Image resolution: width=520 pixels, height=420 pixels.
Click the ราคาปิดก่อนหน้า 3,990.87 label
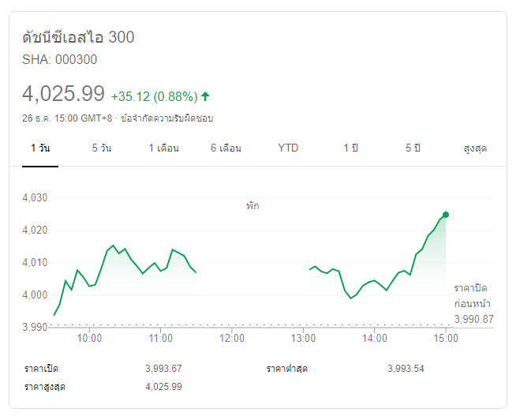click(473, 304)
